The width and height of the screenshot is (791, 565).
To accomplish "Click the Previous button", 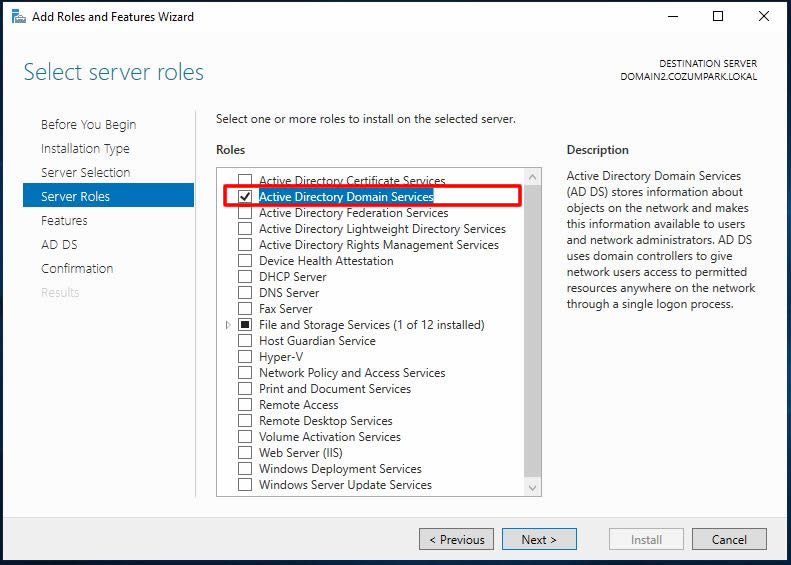I will 457,539.
